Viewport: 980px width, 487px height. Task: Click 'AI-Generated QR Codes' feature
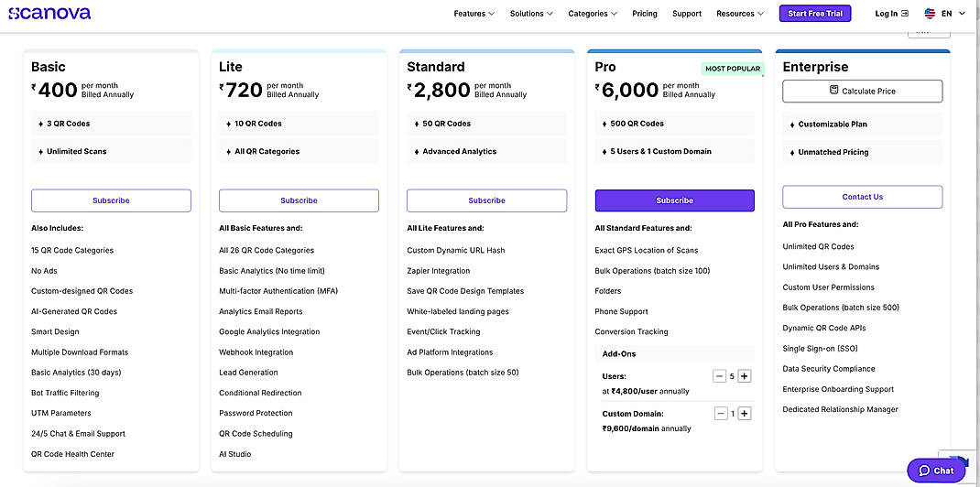[x=74, y=311]
